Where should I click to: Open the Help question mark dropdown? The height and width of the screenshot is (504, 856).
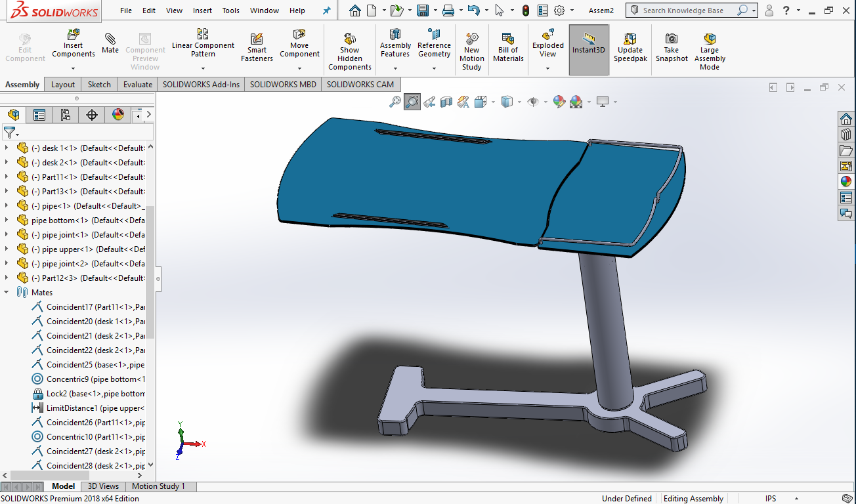click(x=798, y=10)
